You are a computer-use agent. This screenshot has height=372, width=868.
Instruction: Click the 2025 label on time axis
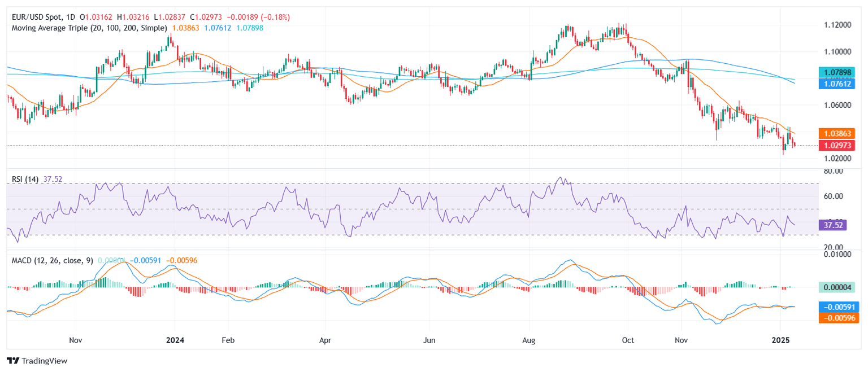click(x=781, y=341)
